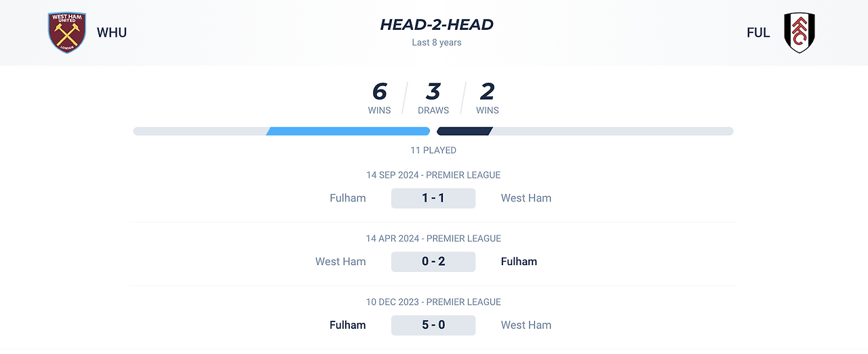Screen dimensions: 868x354
Task: Click West Ham in the 5 - 0 match
Action: click(526, 325)
